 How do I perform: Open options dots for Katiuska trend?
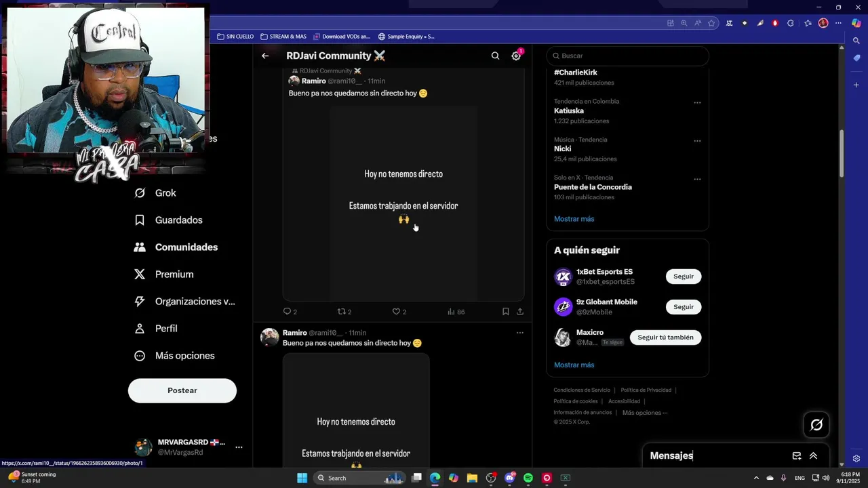point(697,103)
